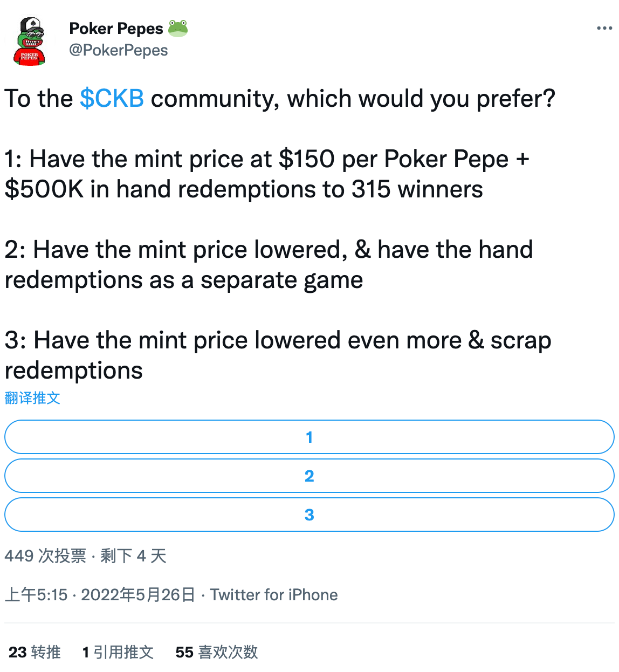Image resolution: width=619 pixels, height=672 pixels.
Task: Click the tweet text about mint price $150
Action: (x=267, y=174)
